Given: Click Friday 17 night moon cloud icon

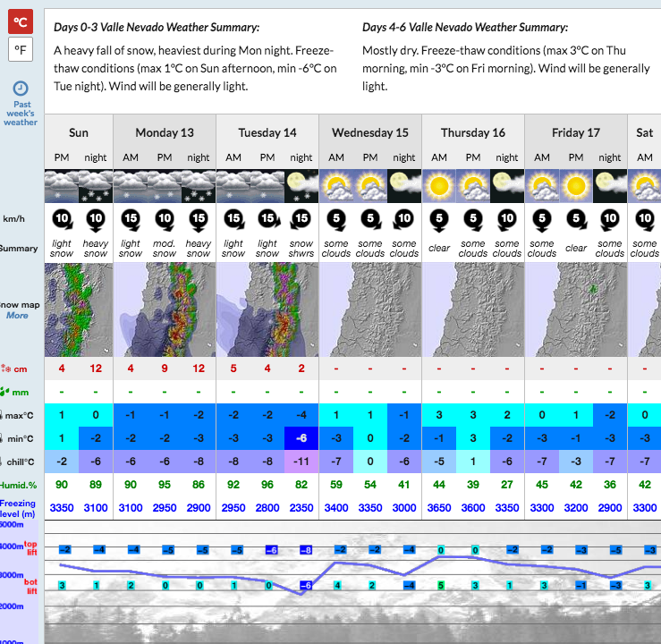Looking at the screenshot, I should pyautogui.click(x=610, y=186).
